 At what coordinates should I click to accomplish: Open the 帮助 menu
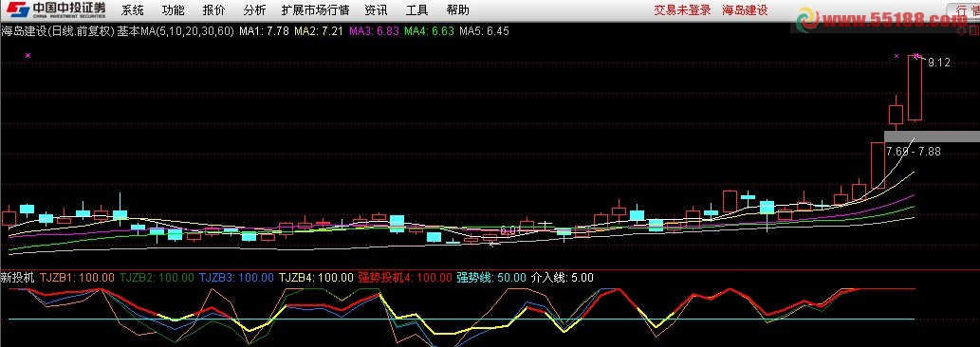(458, 10)
